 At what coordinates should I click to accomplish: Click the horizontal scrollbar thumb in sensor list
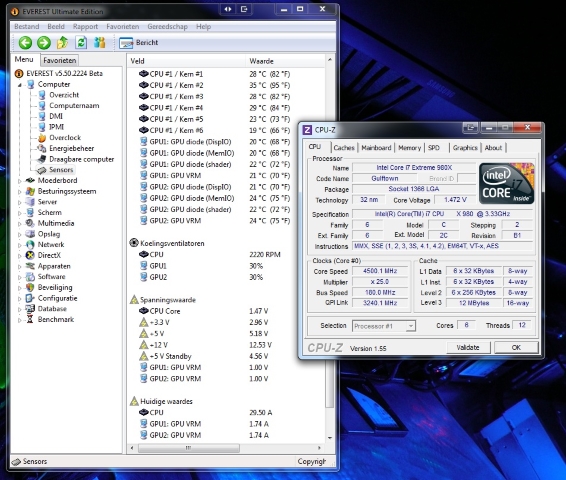188,448
